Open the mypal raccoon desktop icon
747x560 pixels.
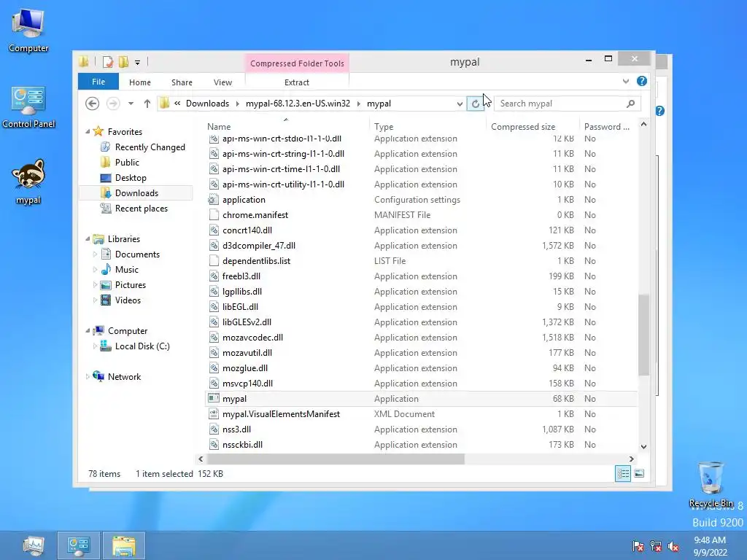28,182
